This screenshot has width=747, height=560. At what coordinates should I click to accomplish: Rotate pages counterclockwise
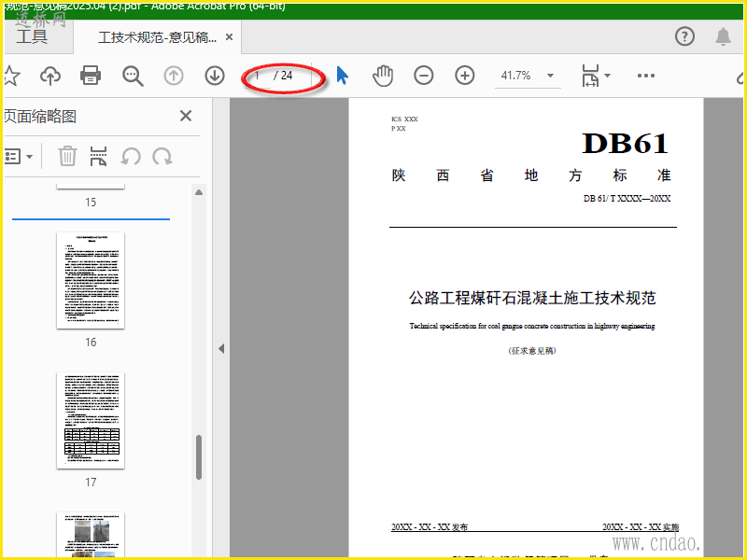point(131,156)
